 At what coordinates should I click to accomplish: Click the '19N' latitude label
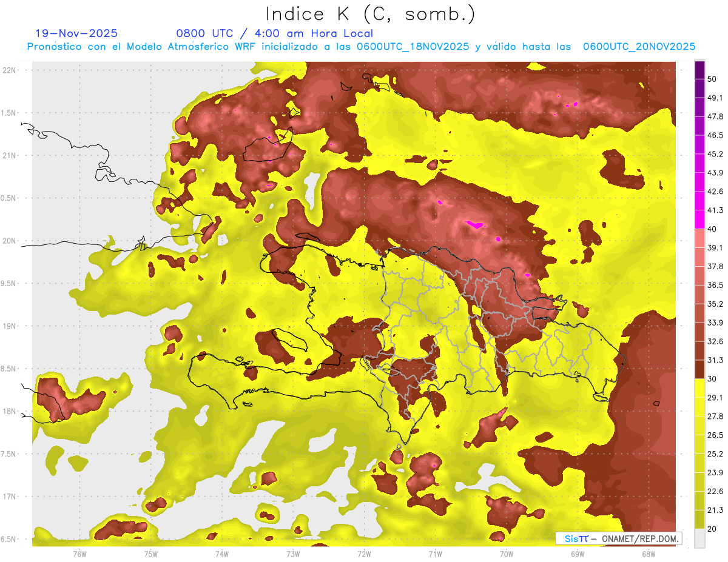click(x=10, y=326)
